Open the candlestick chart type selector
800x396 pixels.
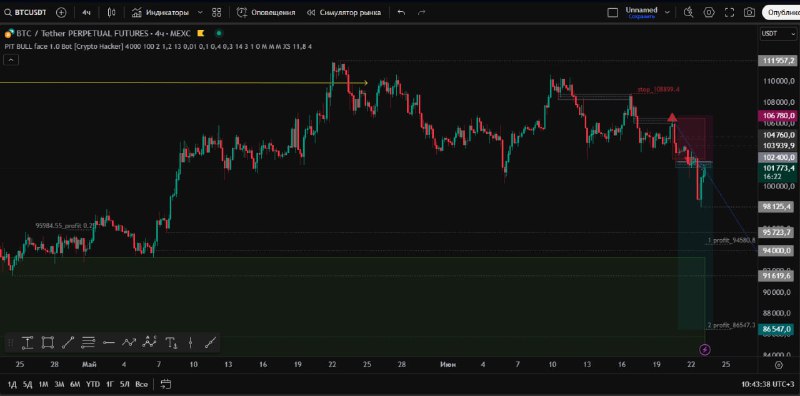click(111, 12)
